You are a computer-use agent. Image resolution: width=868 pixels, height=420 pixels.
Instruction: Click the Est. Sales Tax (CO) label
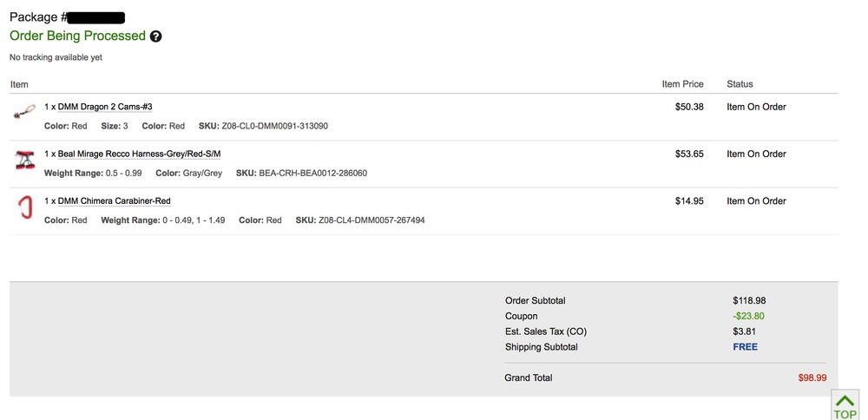click(551, 331)
